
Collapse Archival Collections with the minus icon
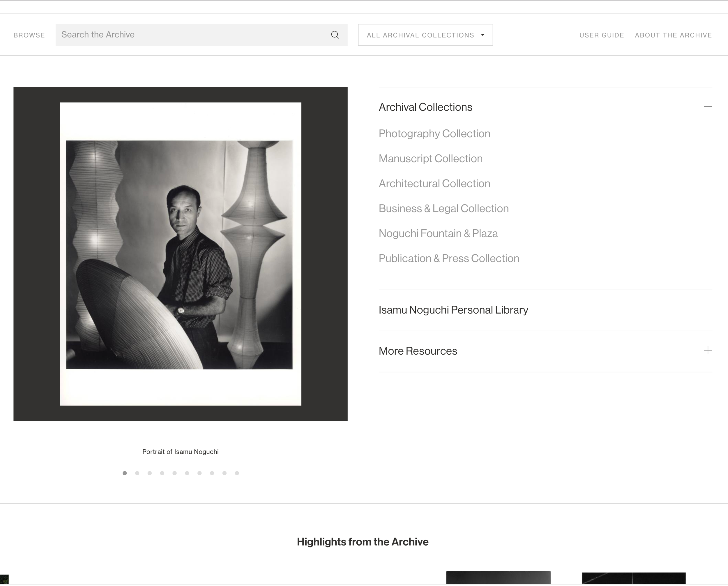[708, 106]
